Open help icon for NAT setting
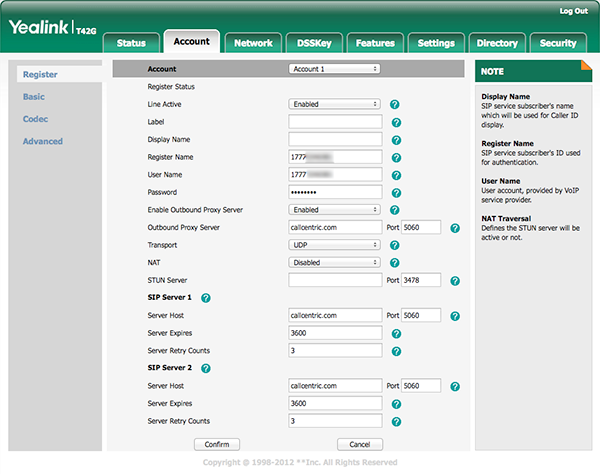Screen dimensions: 600x474 pyautogui.click(x=395, y=263)
